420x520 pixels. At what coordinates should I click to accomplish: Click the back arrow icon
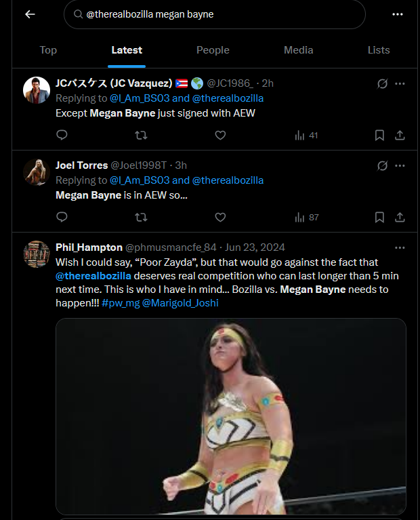(x=30, y=14)
